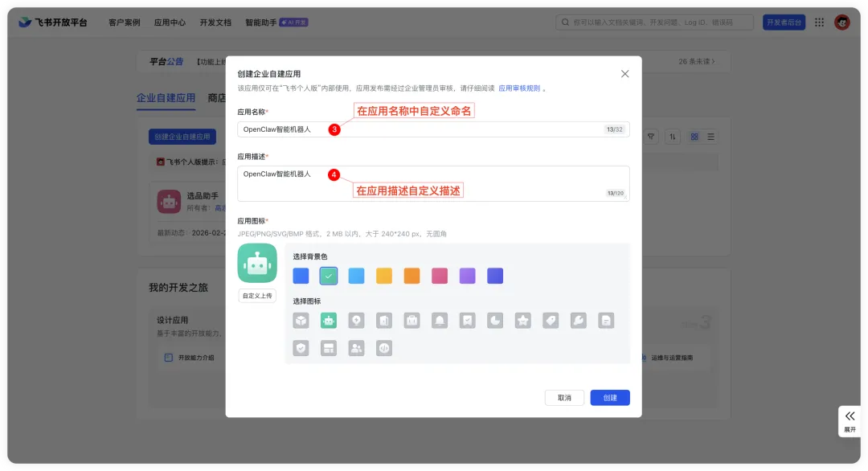
Task: Select the layout grid app icon
Action: [x=328, y=348]
